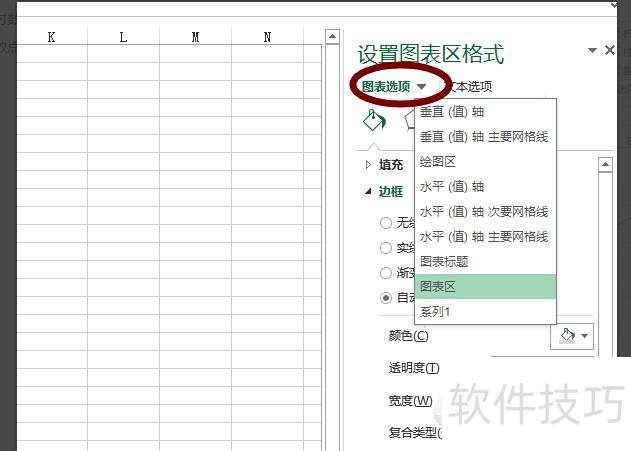Click the 透明度(T) label
This screenshot has width=631, height=451.
coord(414,368)
